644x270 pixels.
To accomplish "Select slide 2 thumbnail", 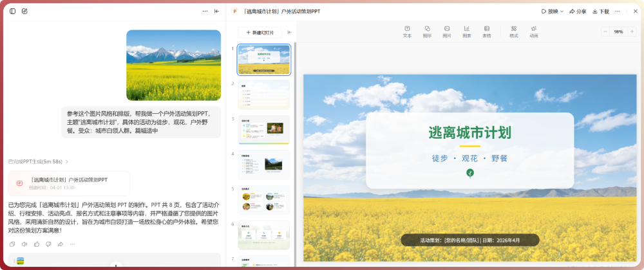I will tap(263, 94).
